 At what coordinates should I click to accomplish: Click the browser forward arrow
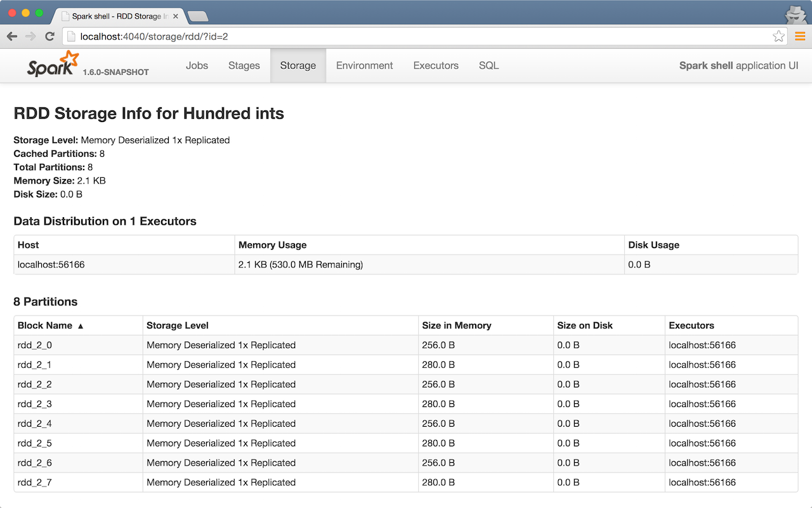(30, 37)
